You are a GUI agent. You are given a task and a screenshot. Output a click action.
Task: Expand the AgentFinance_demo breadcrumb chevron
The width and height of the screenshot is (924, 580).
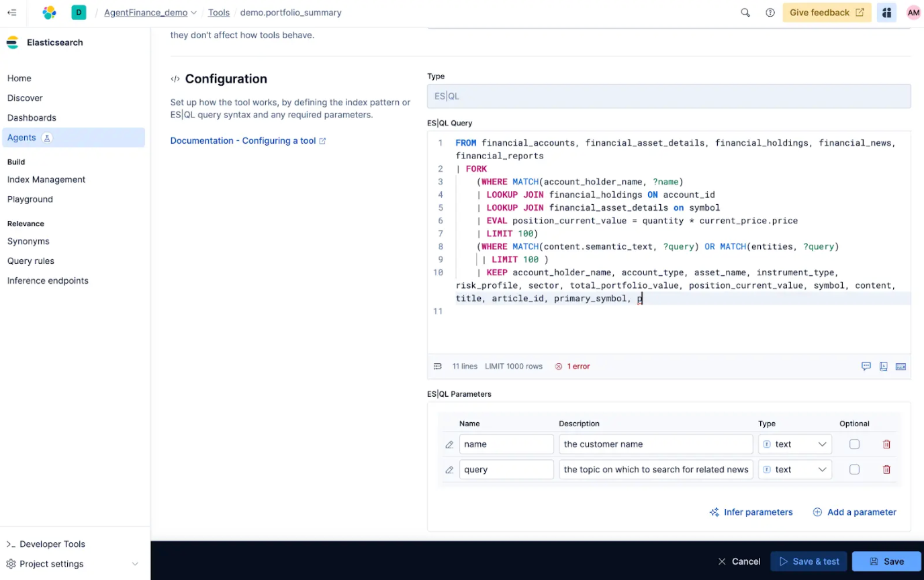click(193, 12)
